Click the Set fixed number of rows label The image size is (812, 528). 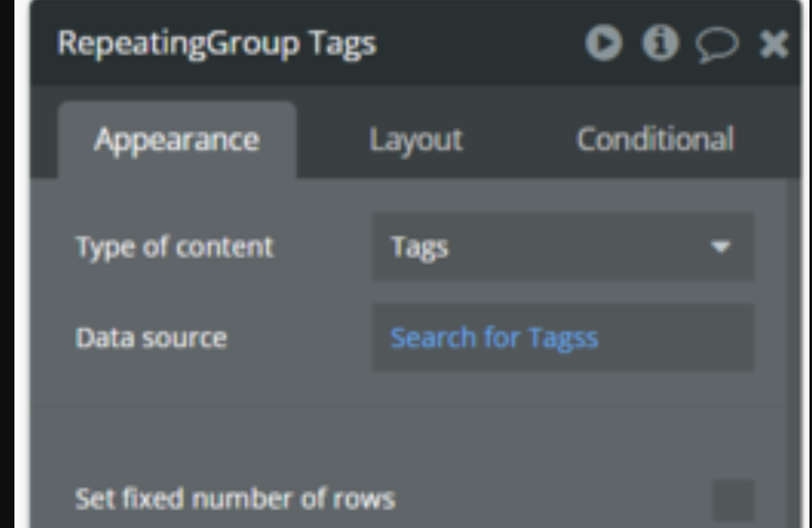tap(235, 499)
